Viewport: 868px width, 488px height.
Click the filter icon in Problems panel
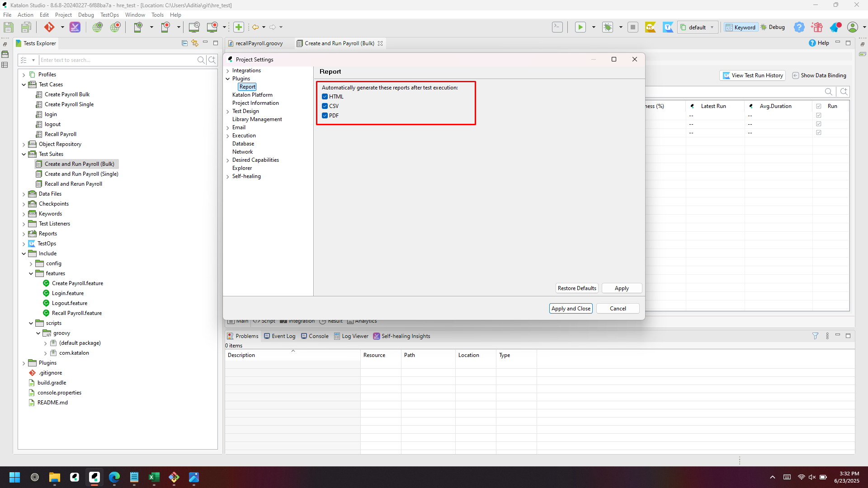(x=815, y=336)
